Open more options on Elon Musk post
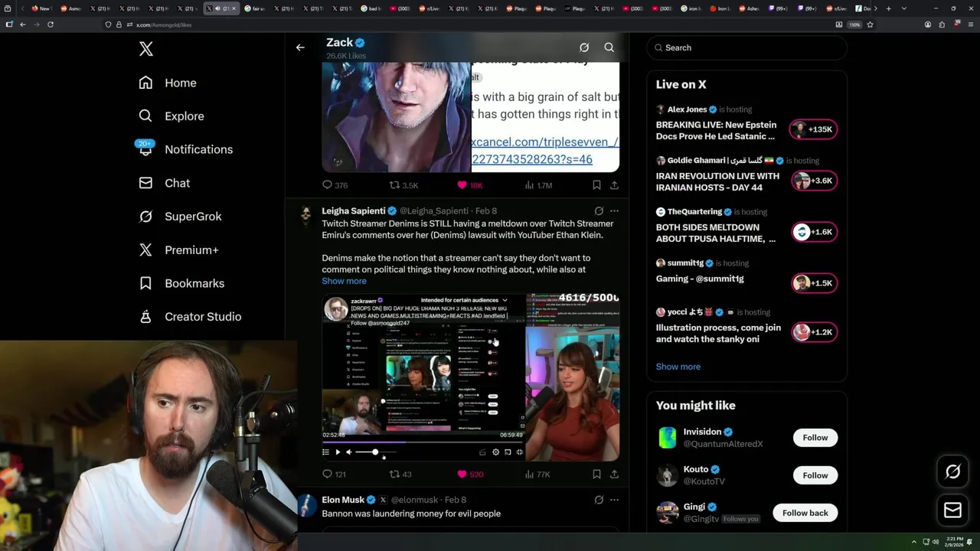This screenshot has height=551, width=980. pyautogui.click(x=614, y=500)
